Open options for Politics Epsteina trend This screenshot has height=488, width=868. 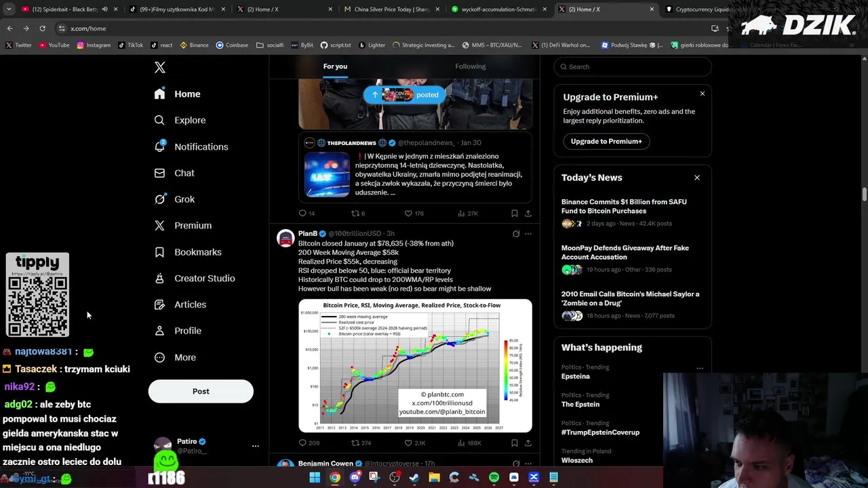pos(700,369)
